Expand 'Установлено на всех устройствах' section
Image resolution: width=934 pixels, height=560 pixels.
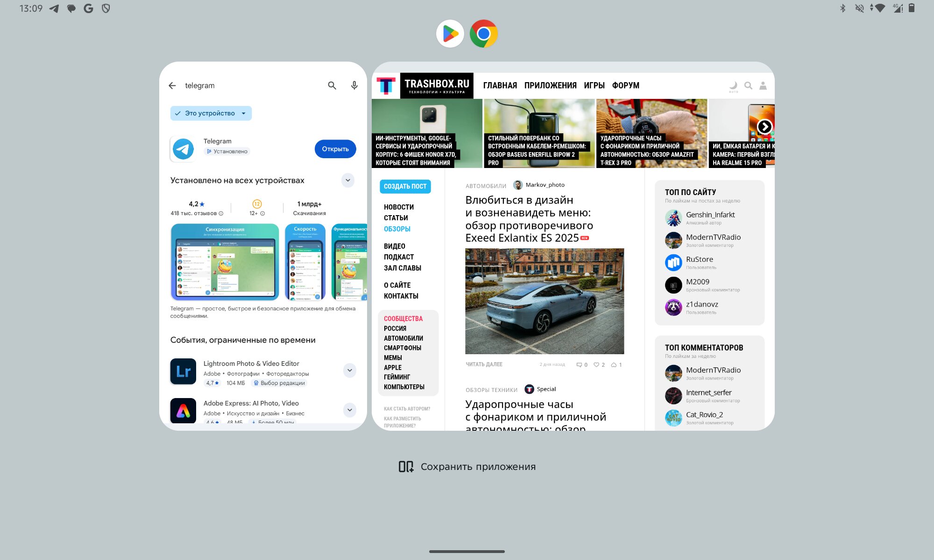coord(348,180)
